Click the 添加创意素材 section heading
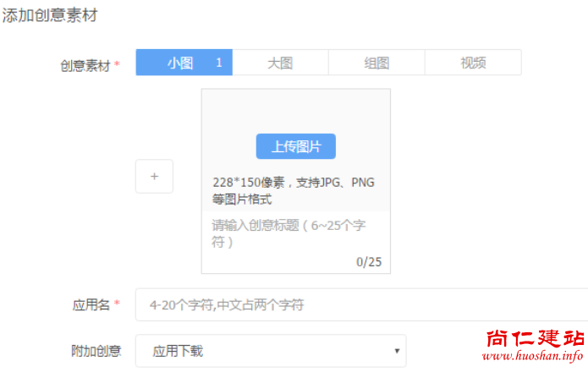The height and width of the screenshot is (372, 588). [48, 14]
